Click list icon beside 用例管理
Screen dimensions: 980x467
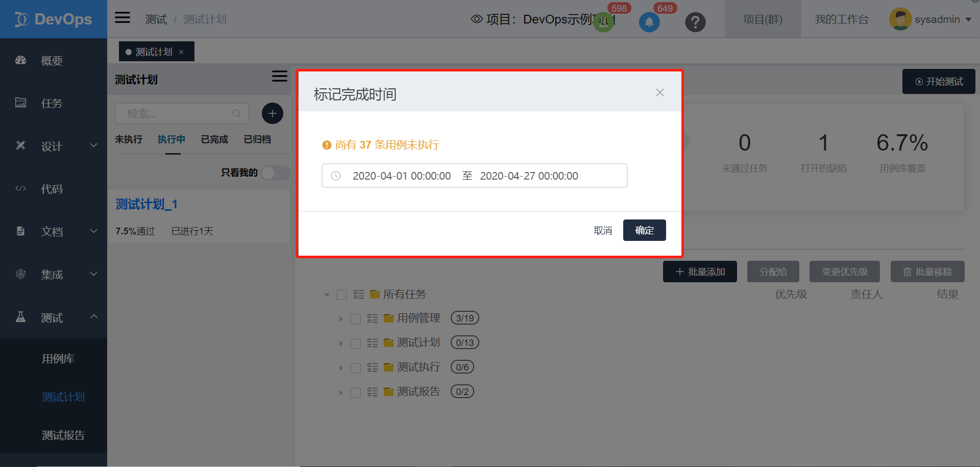point(373,318)
